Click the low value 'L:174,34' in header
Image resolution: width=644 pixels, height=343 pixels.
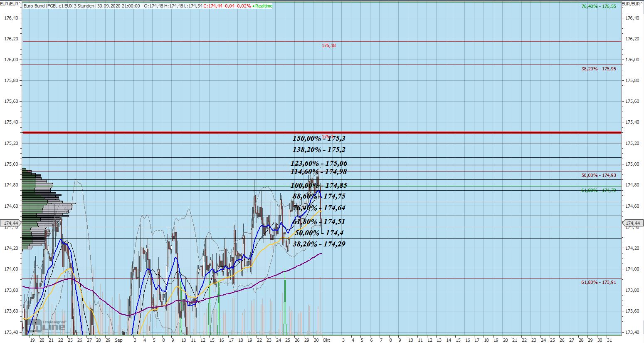193,6
